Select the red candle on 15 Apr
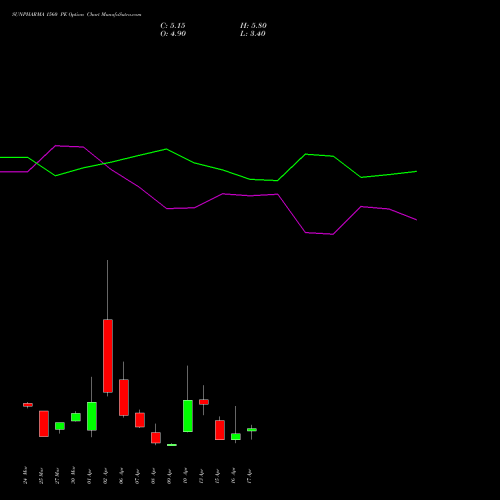 [220, 430]
